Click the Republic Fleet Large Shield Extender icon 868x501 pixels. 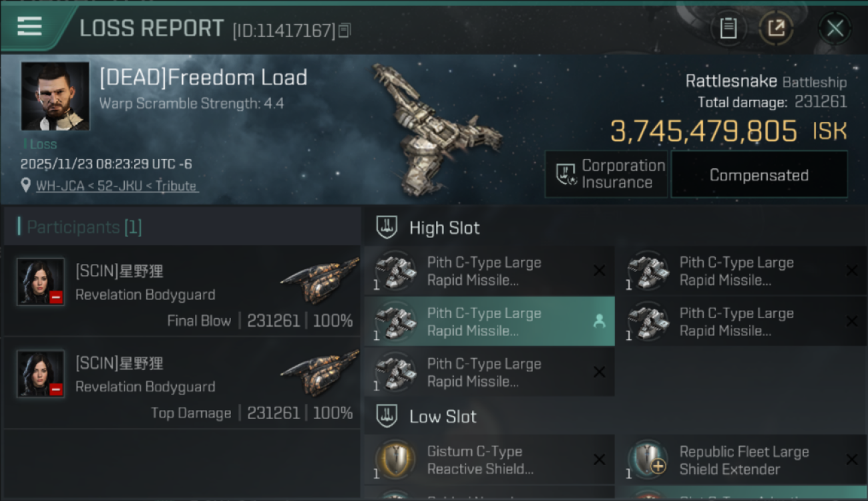click(648, 460)
